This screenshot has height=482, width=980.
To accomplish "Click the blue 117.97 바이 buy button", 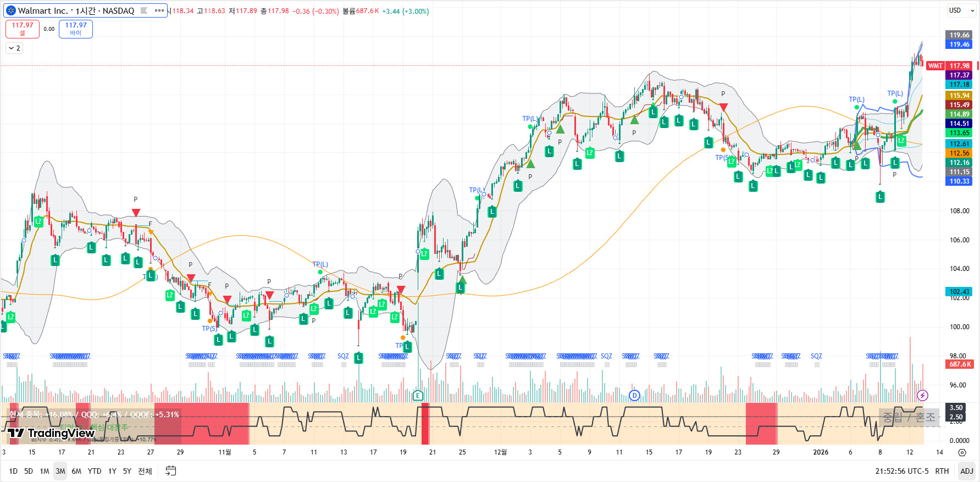I will click(x=76, y=29).
